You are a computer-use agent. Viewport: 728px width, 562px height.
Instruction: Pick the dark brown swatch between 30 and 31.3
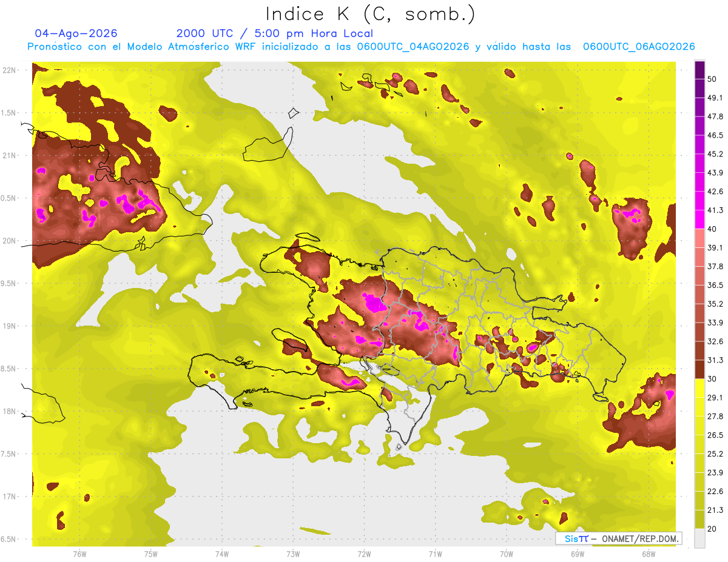coord(699,370)
